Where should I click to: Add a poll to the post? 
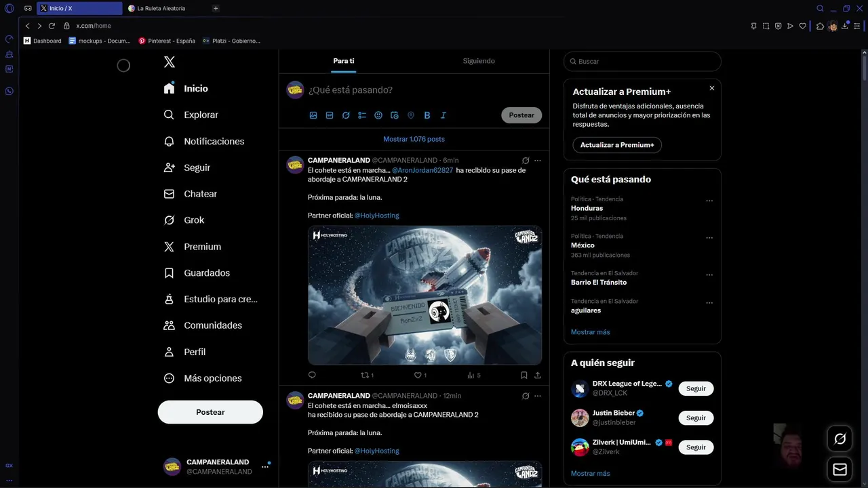tap(362, 115)
